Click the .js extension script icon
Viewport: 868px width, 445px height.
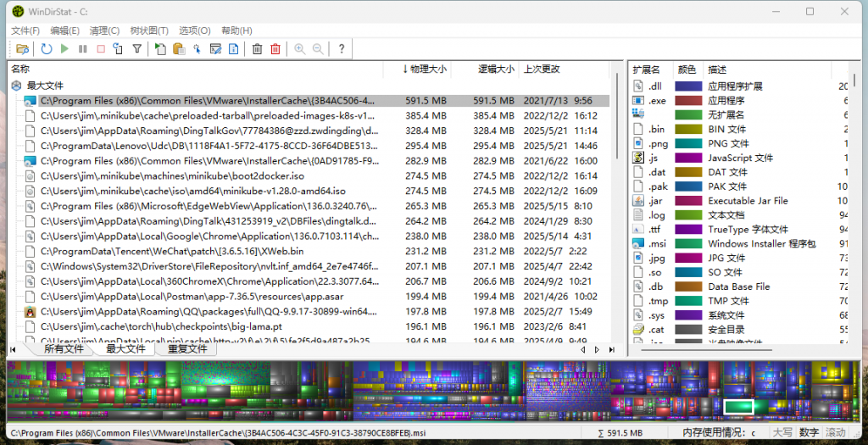(x=638, y=158)
